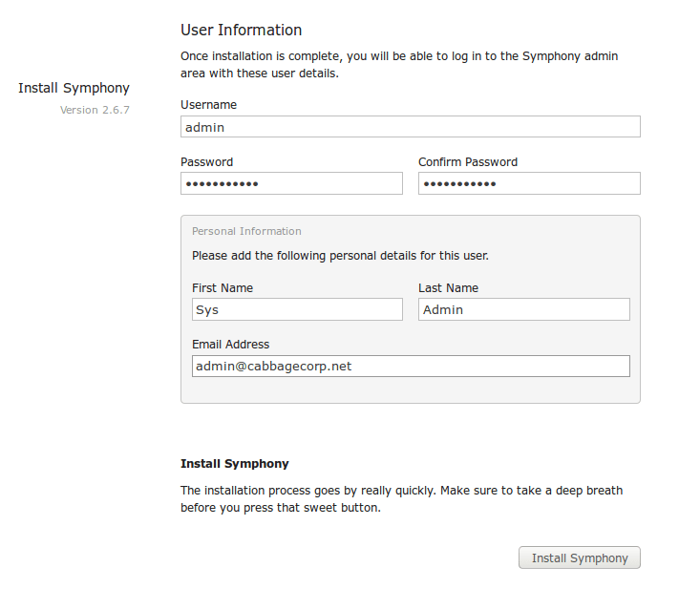Click the Last Name label

coord(448,288)
